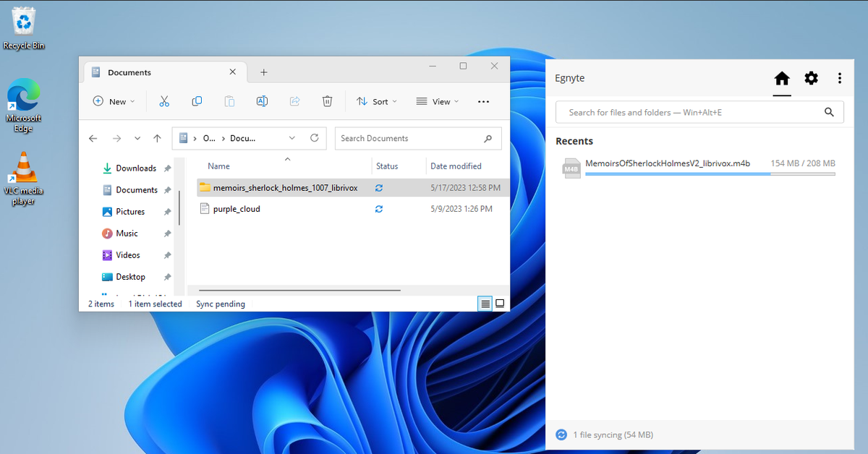The height and width of the screenshot is (454, 868).
Task: Open Egnyte's three-dot overflow menu
Action: tap(839, 78)
